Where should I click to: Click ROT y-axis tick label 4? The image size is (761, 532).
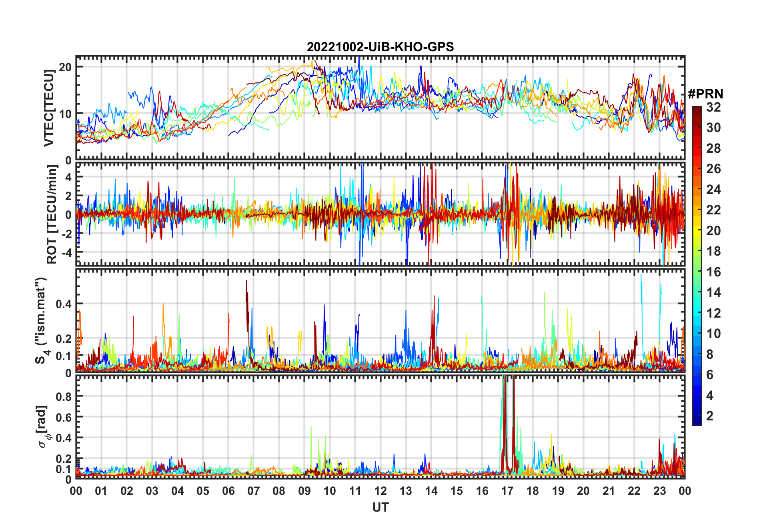click(68, 177)
